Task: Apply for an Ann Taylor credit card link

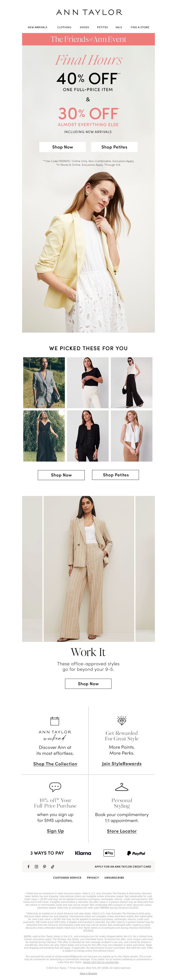Action: (123, 867)
